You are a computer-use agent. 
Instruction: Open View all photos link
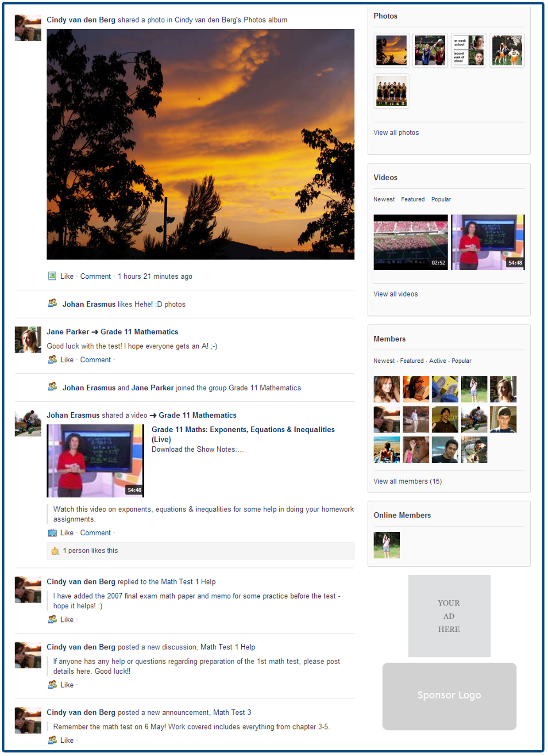click(x=396, y=133)
